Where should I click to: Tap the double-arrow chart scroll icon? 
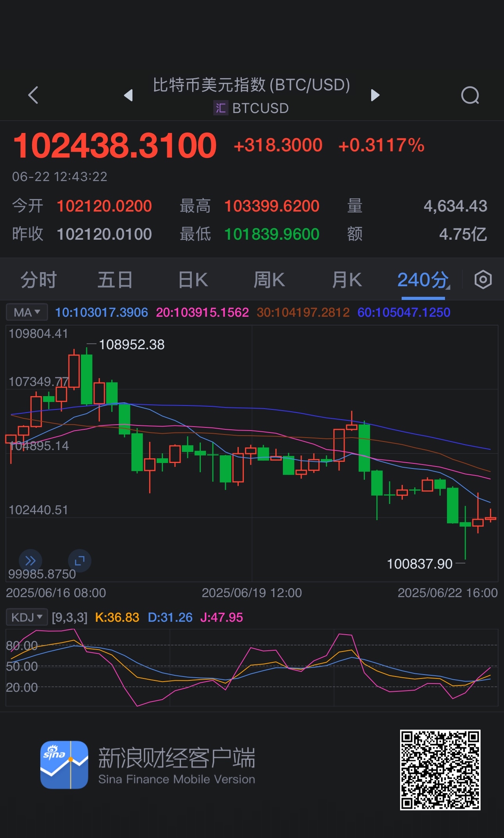[30, 561]
